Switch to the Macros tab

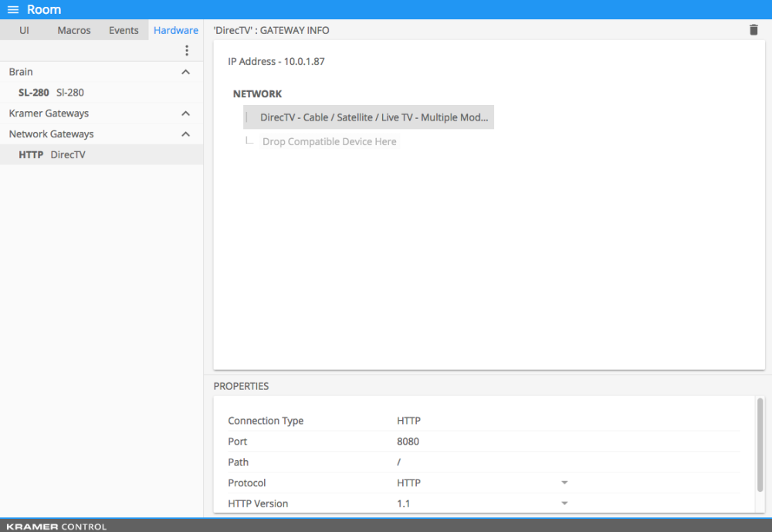74,30
